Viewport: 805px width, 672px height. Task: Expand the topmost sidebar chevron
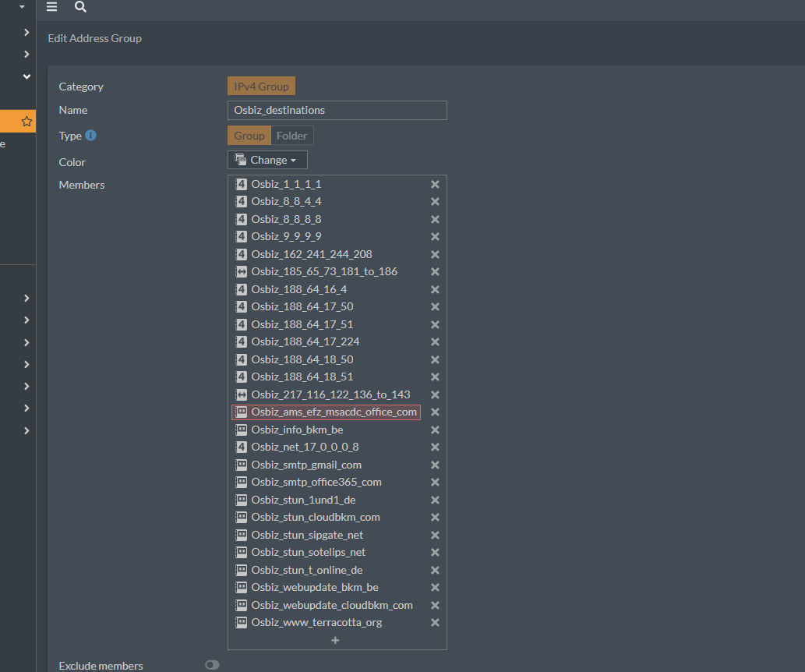(26, 33)
